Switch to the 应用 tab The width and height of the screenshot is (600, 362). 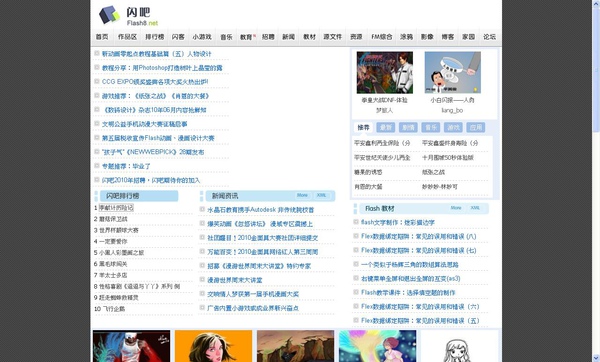tap(476, 127)
